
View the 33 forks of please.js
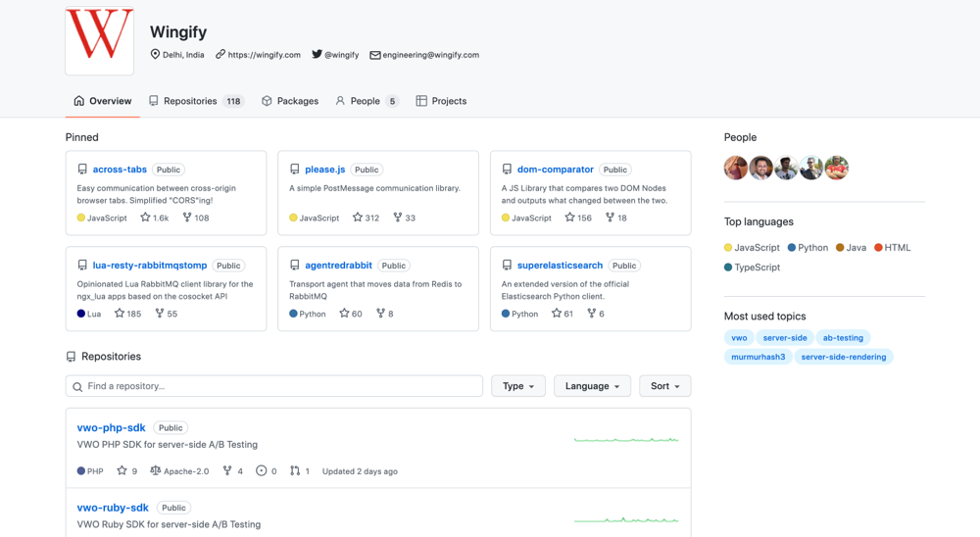405,218
